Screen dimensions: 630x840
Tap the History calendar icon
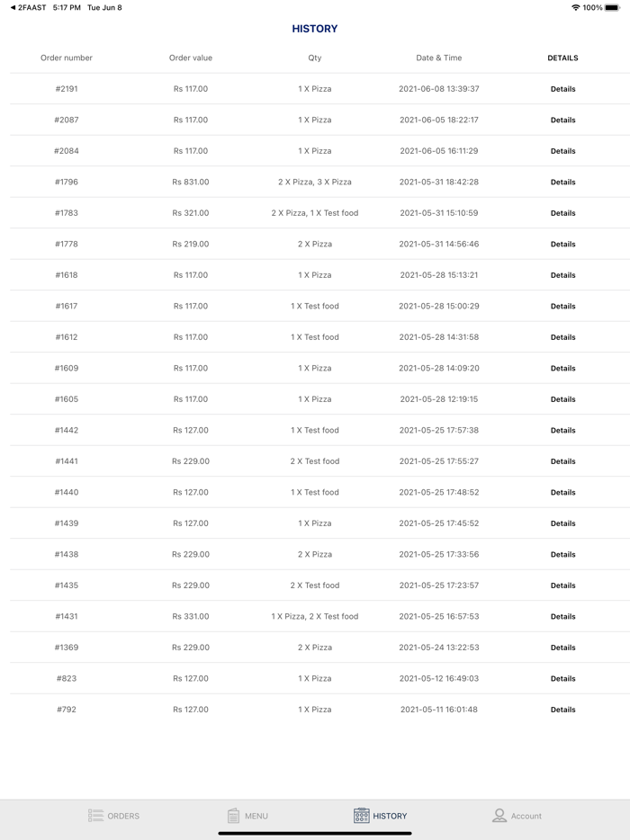362,816
